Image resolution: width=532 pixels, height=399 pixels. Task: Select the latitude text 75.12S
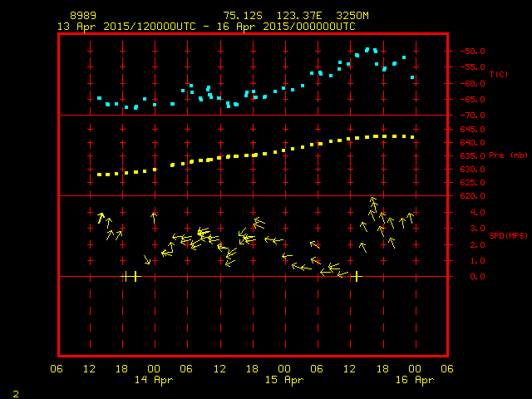[243, 16]
